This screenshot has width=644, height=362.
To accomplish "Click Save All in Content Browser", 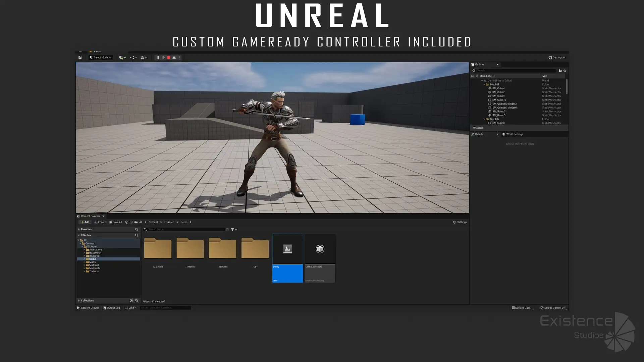I will point(115,222).
